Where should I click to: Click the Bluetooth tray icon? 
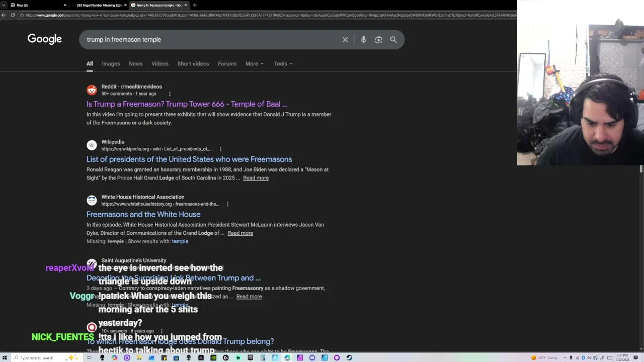point(583,357)
